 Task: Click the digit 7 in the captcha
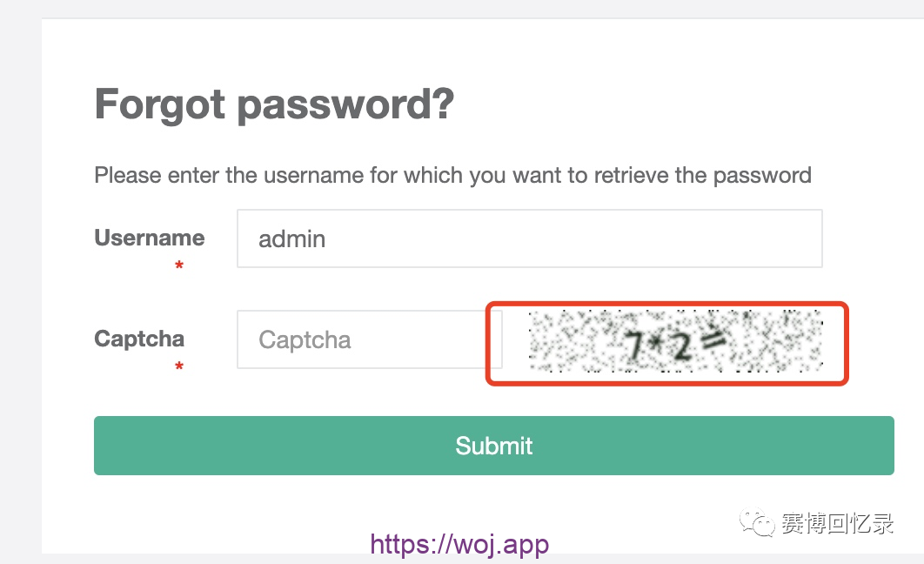(634, 347)
